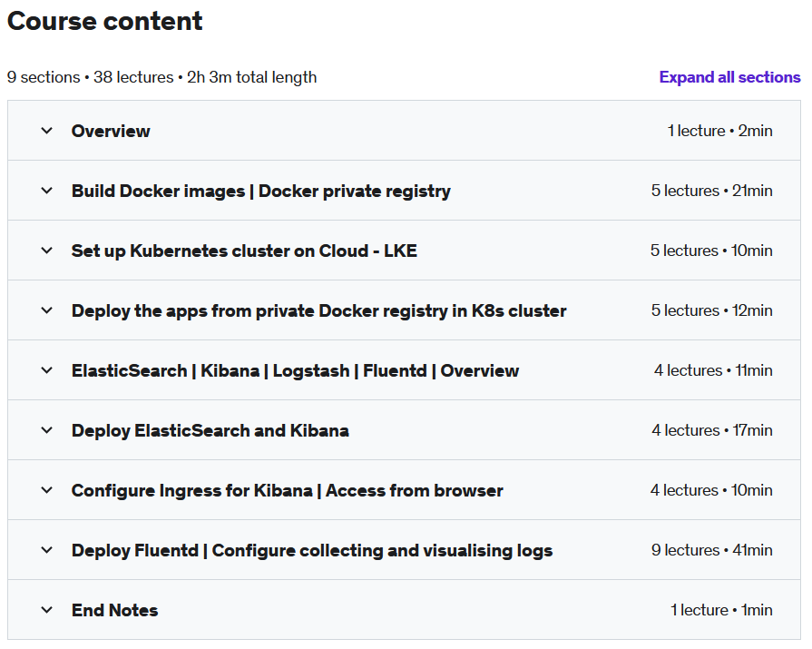
Task: Open 'Deploy ElasticSearch and Kibana' title
Action: [210, 431]
